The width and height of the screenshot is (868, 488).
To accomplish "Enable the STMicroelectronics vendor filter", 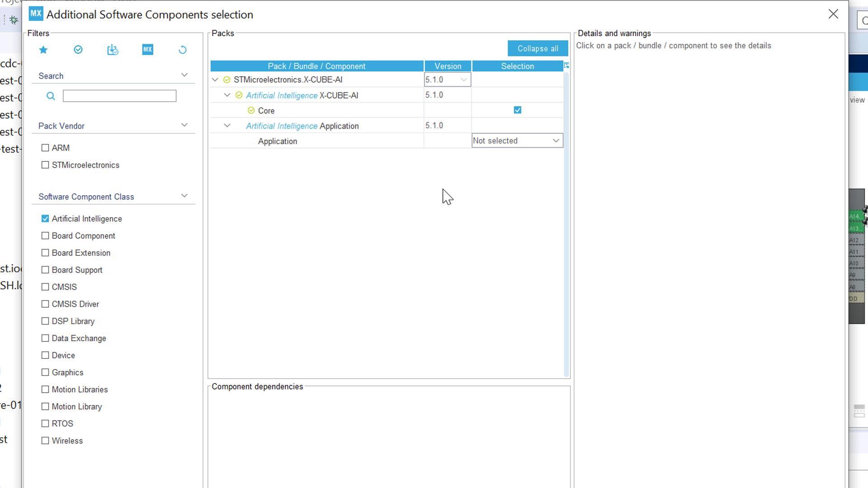I will [45, 165].
